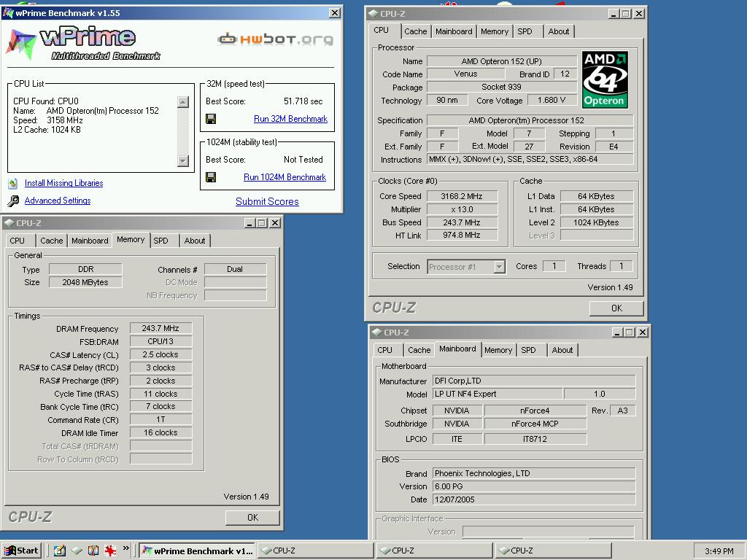Image resolution: width=747 pixels, height=560 pixels.
Task: Click the Mainboard CPU-Z window title icon
Action: coord(377,332)
